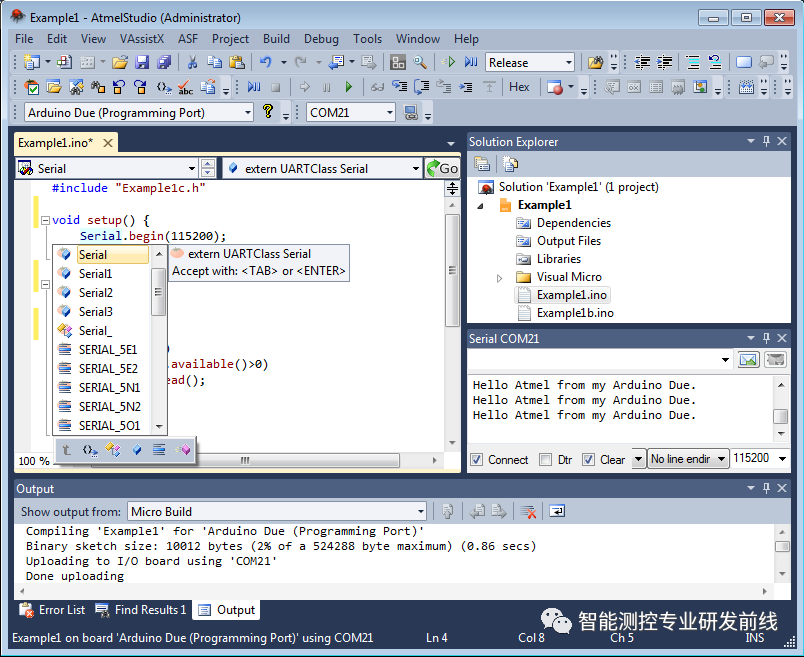This screenshot has width=804, height=657.
Task: Click the magnifier find icon in toolbar
Action: pyautogui.click(x=420, y=63)
